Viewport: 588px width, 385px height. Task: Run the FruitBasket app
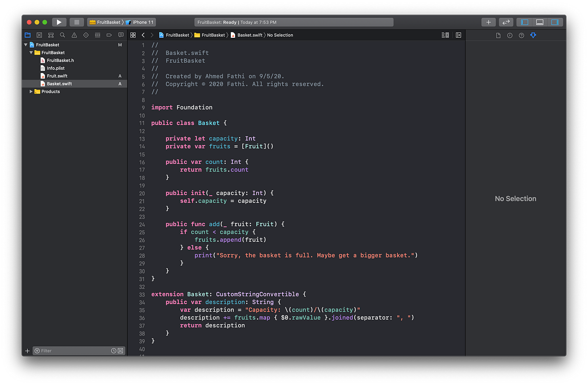[x=59, y=22]
